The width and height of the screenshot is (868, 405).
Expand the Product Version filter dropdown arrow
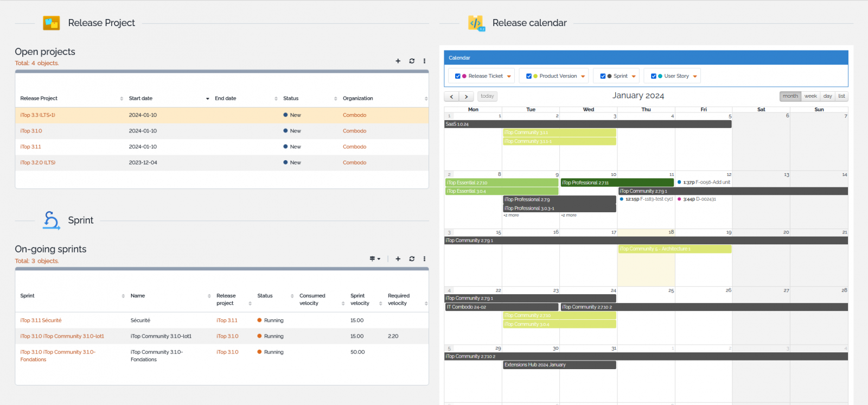pyautogui.click(x=583, y=77)
